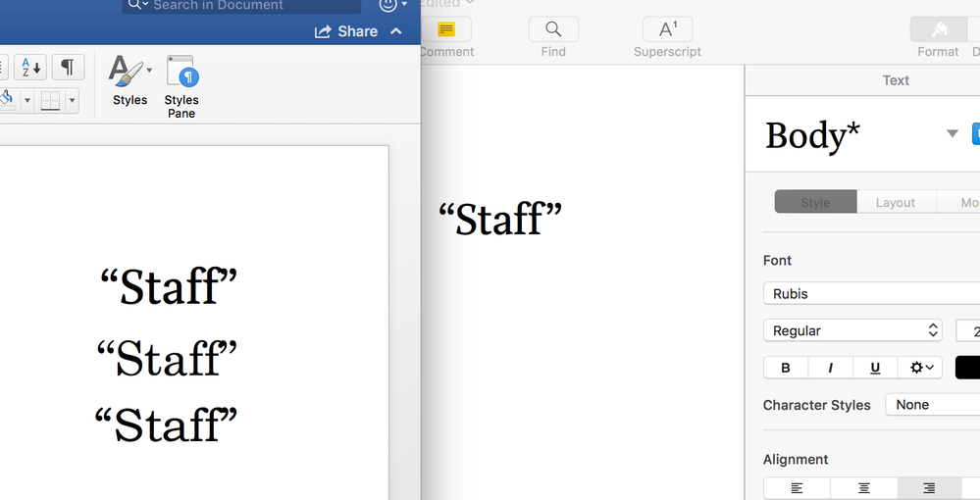Open the advanced options gear menu

[x=920, y=368]
